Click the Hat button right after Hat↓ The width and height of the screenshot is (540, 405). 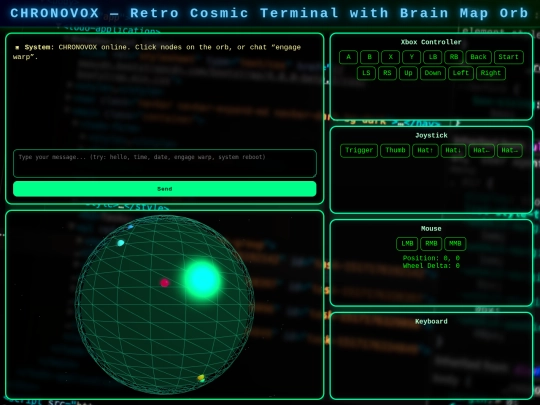[481, 150]
